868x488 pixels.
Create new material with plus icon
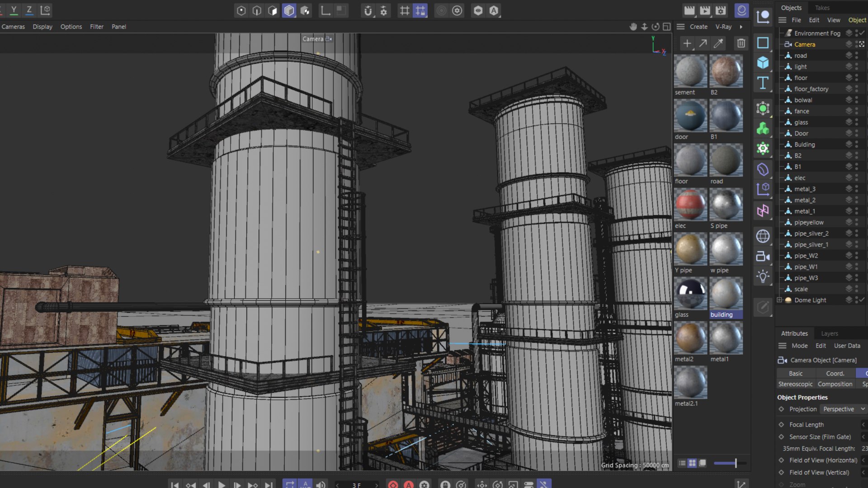click(687, 43)
